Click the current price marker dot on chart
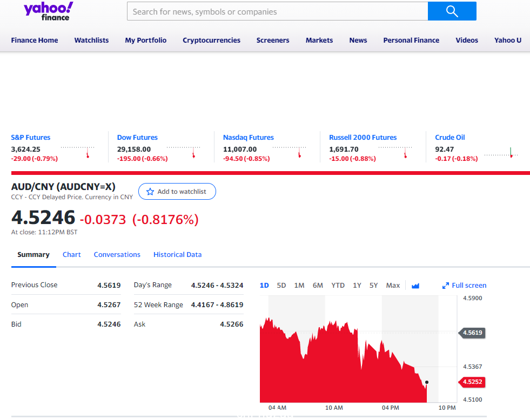Screen dimensions: 530x420 [427, 382]
